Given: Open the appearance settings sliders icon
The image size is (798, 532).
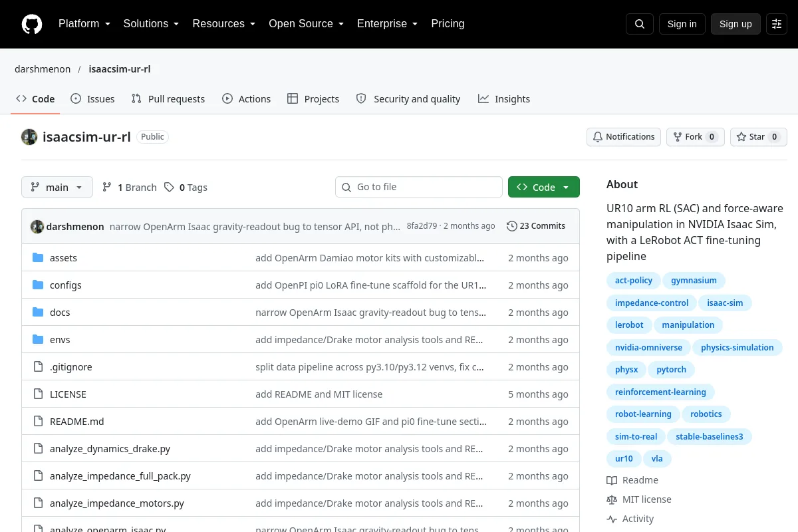Looking at the screenshot, I should (x=777, y=24).
